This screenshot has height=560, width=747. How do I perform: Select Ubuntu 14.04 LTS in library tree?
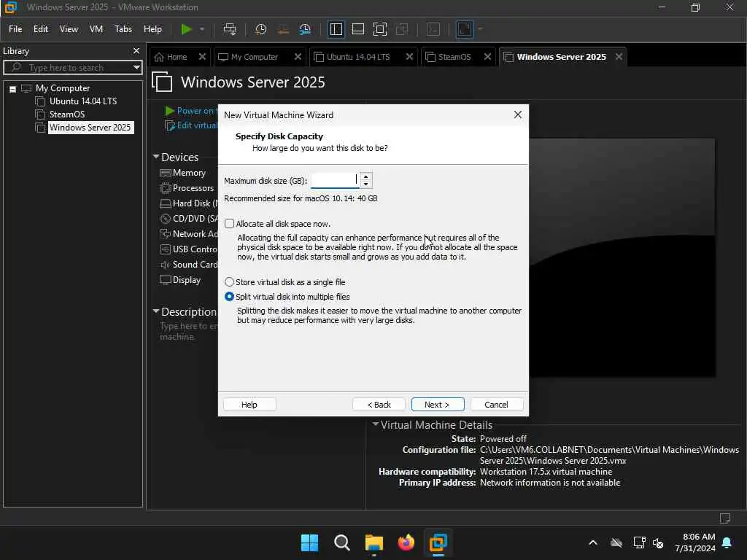(x=83, y=101)
